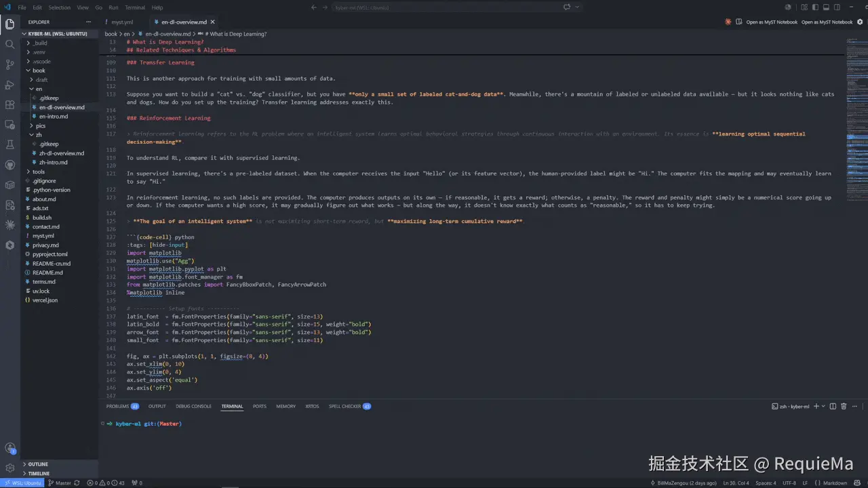Open the Accounts icon in activity bar

[9, 448]
